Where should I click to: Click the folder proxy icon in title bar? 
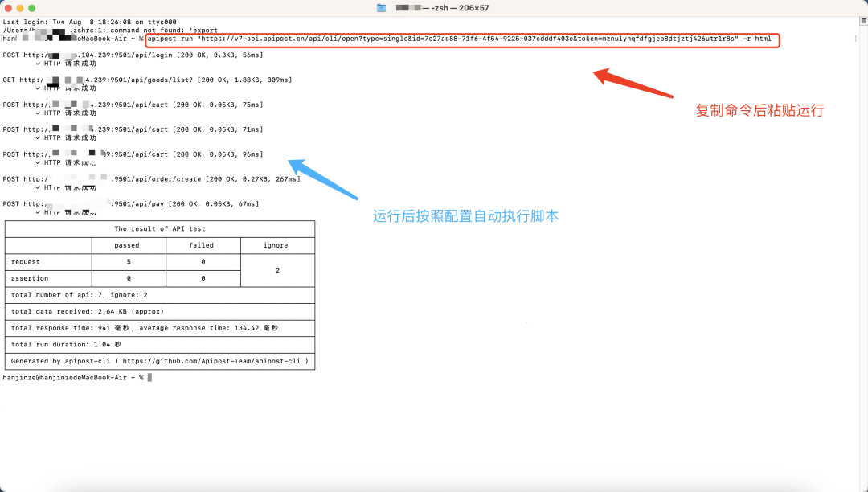tap(382, 8)
